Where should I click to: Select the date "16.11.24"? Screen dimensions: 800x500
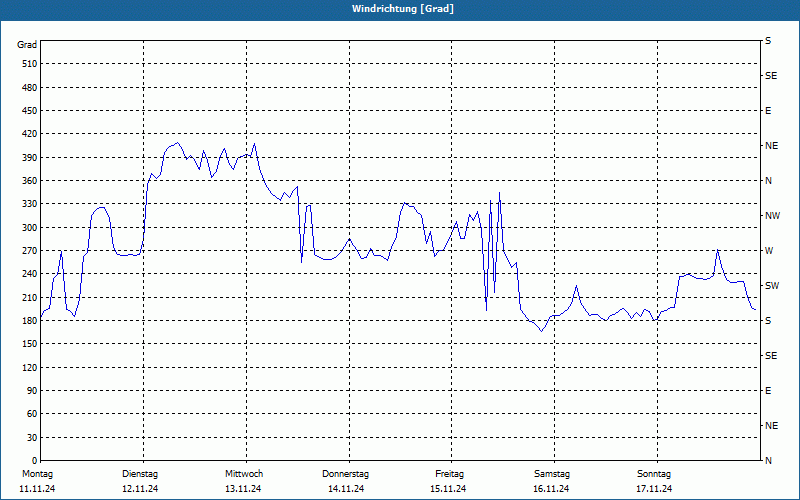point(551,489)
